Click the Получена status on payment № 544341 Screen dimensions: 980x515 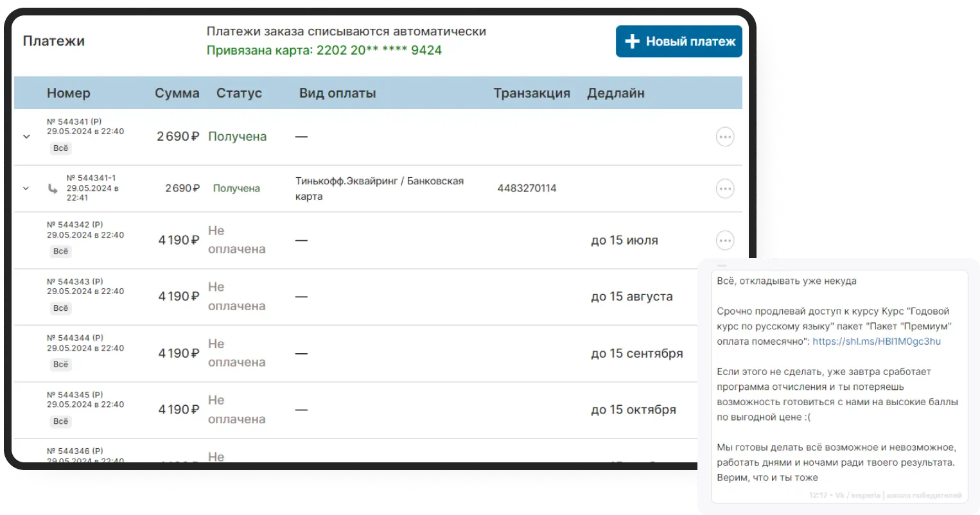(x=238, y=136)
